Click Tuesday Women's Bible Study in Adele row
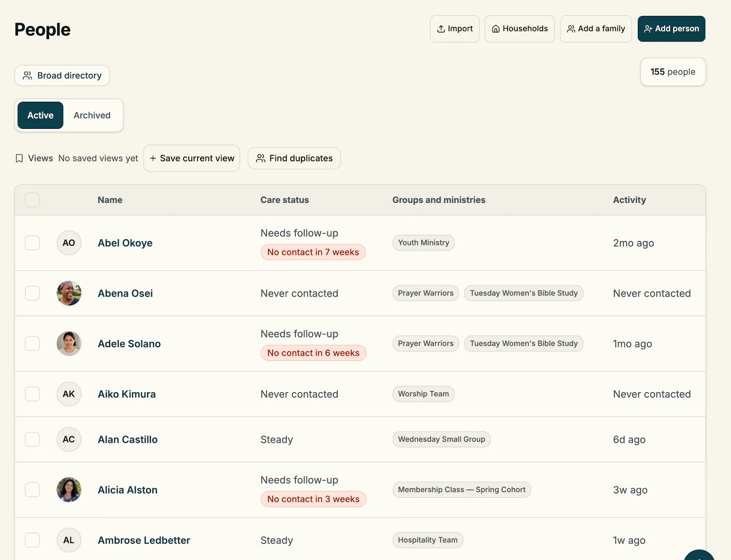Viewport: 731px width, 560px height. [524, 343]
